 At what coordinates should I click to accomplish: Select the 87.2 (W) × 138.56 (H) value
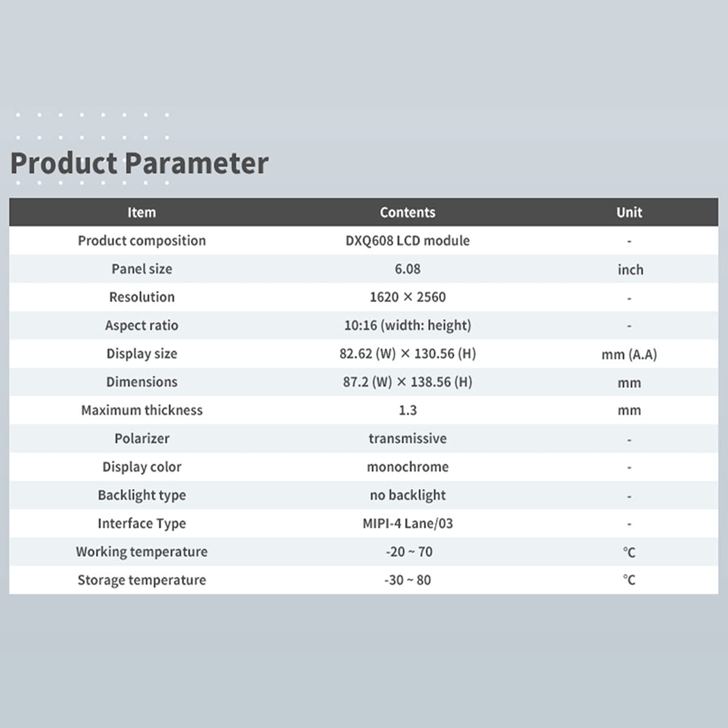click(408, 382)
